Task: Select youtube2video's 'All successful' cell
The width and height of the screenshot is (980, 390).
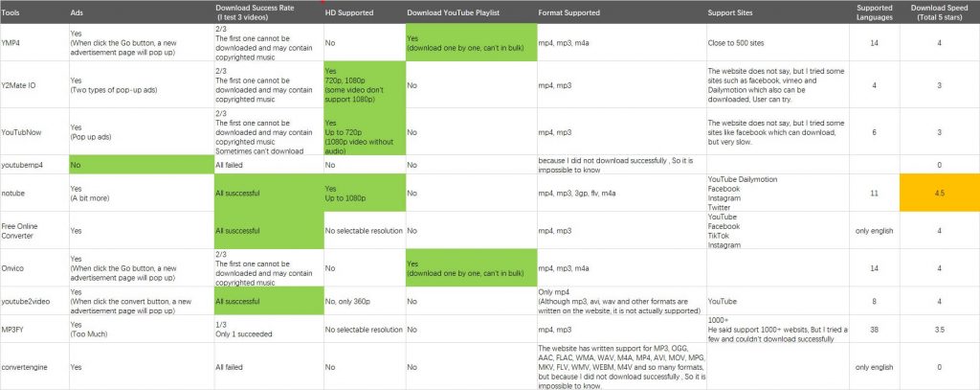Action: click(x=269, y=301)
